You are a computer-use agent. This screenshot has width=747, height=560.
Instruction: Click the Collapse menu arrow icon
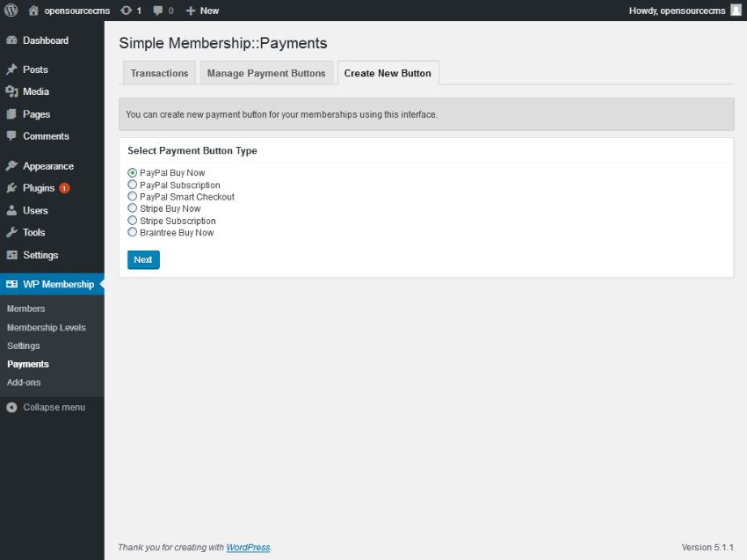[12, 408]
